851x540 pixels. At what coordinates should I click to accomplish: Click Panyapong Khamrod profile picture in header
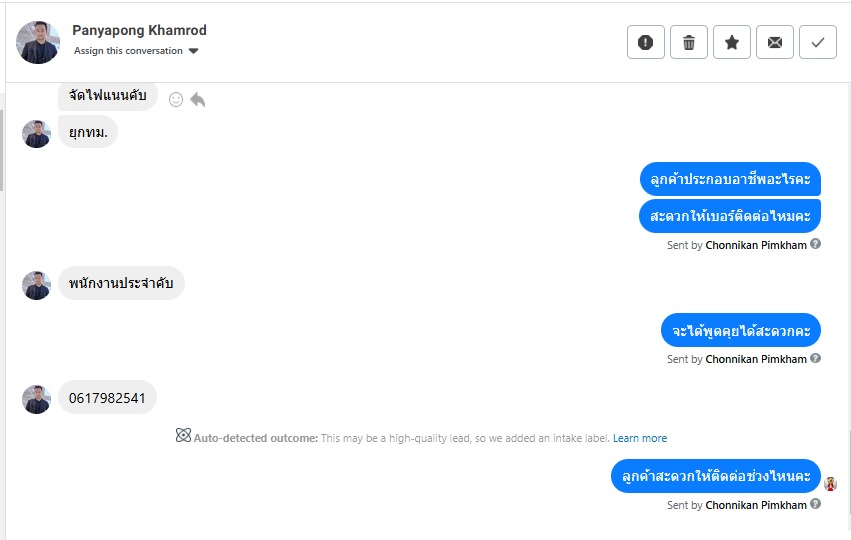point(38,42)
